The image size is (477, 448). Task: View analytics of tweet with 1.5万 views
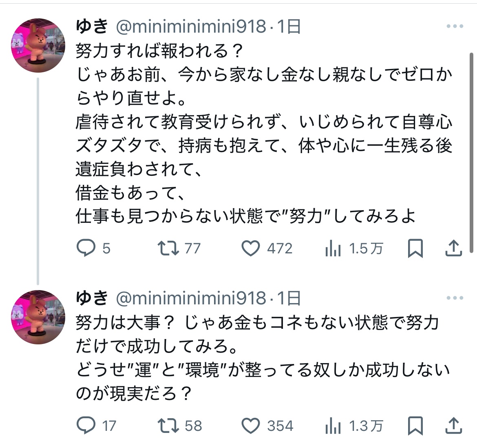click(x=333, y=248)
